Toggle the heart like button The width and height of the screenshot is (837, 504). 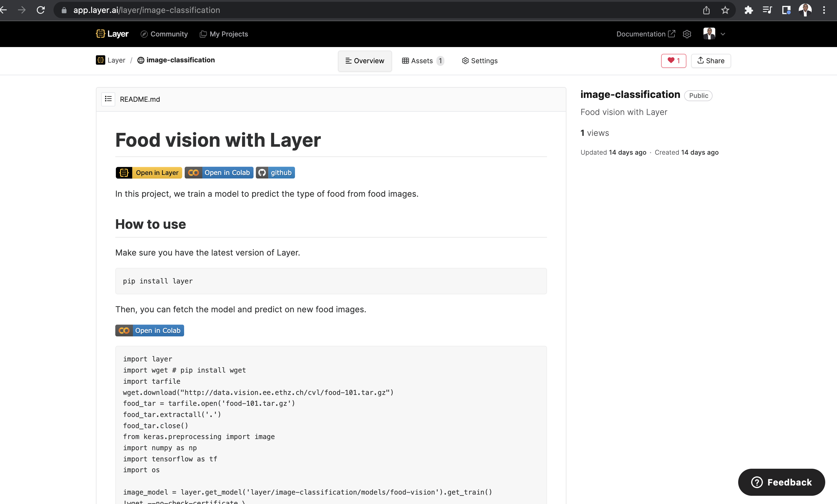673,61
